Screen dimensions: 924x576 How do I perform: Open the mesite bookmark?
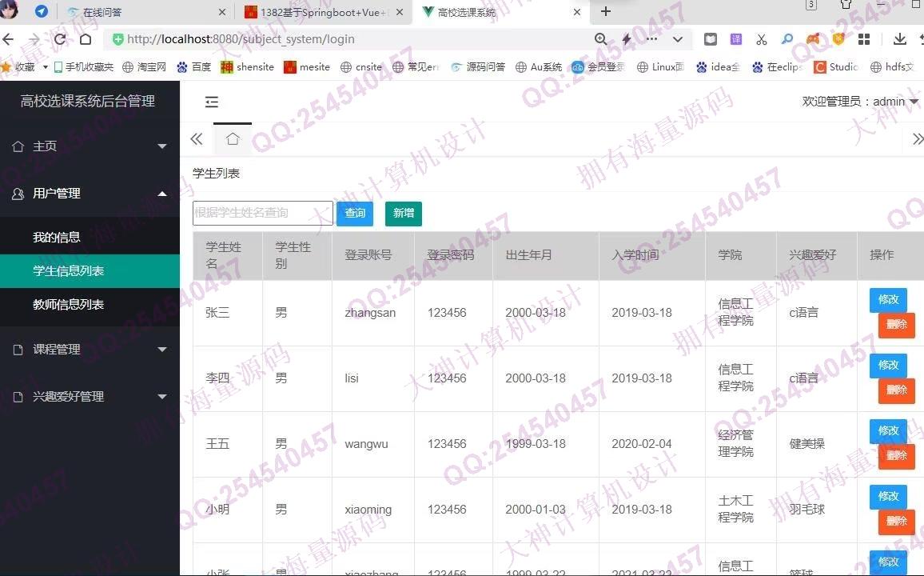tap(307, 66)
